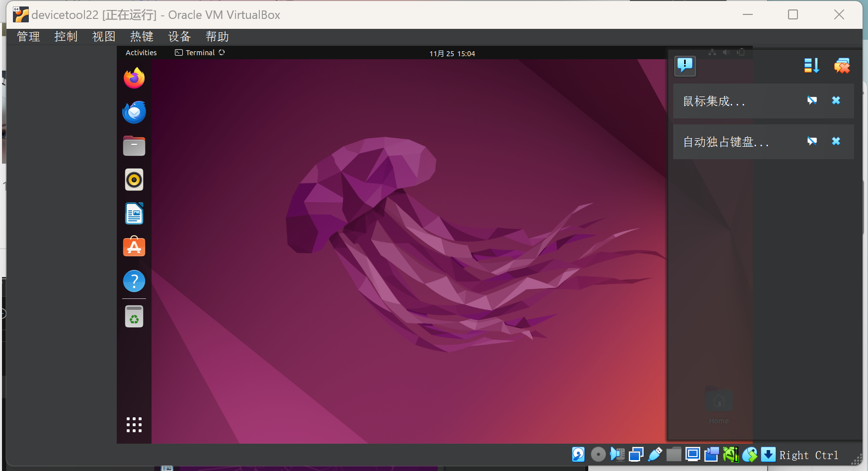
Task: Click the USB devices status icon
Action: [655, 454]
